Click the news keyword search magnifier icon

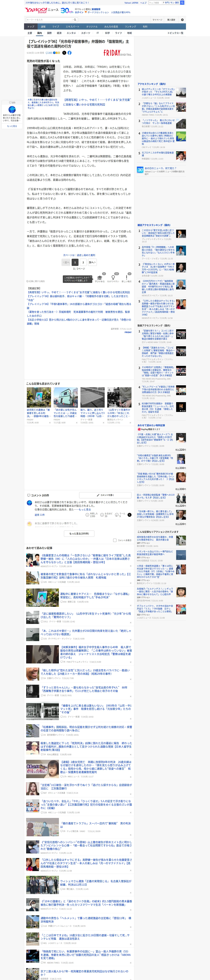pos(75,20)
